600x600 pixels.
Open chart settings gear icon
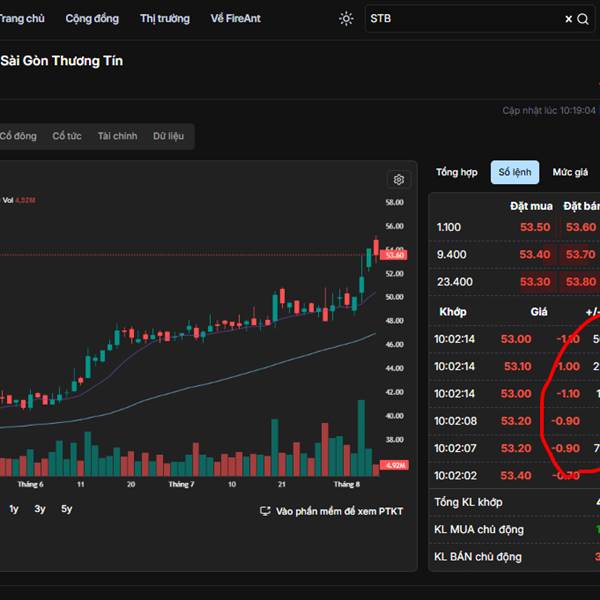(399, 179)
